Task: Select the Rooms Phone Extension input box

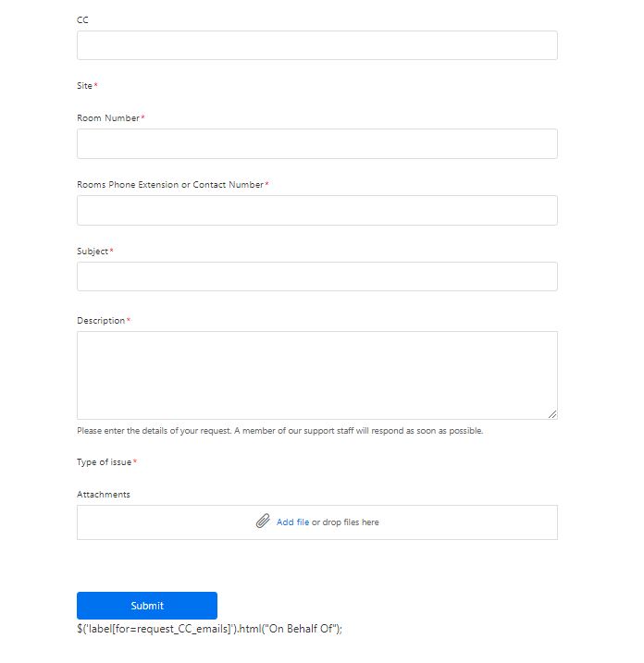Action: click(x=316, y=210)
